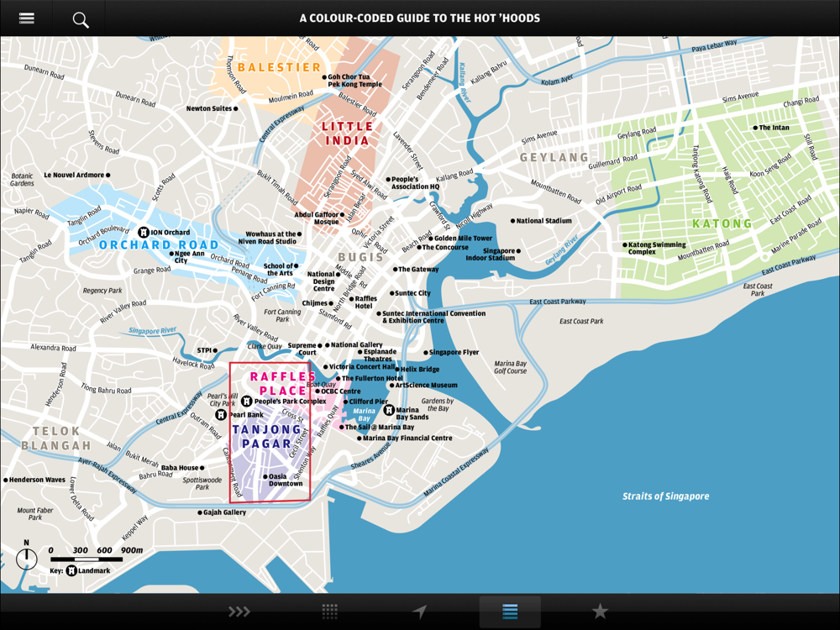Viewport: 840px width, 630px height.
Task: Select the BALESTIER neighbourhood label
Action: [279, 67]
